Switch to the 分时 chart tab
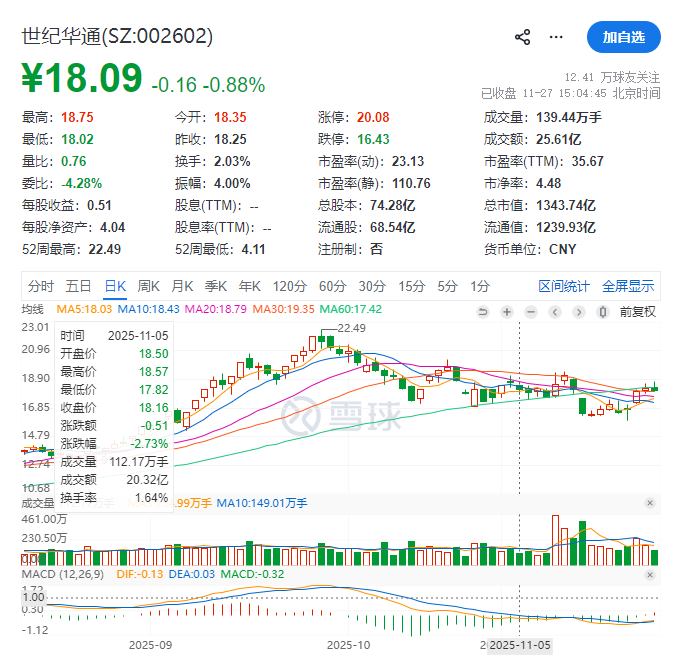 pos(41,286)
